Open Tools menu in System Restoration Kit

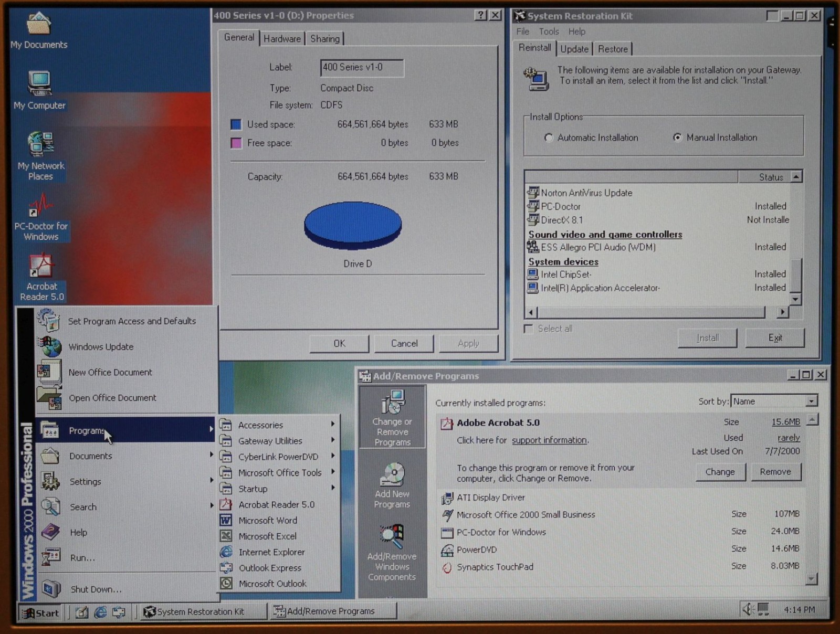(x=549, y=31)
